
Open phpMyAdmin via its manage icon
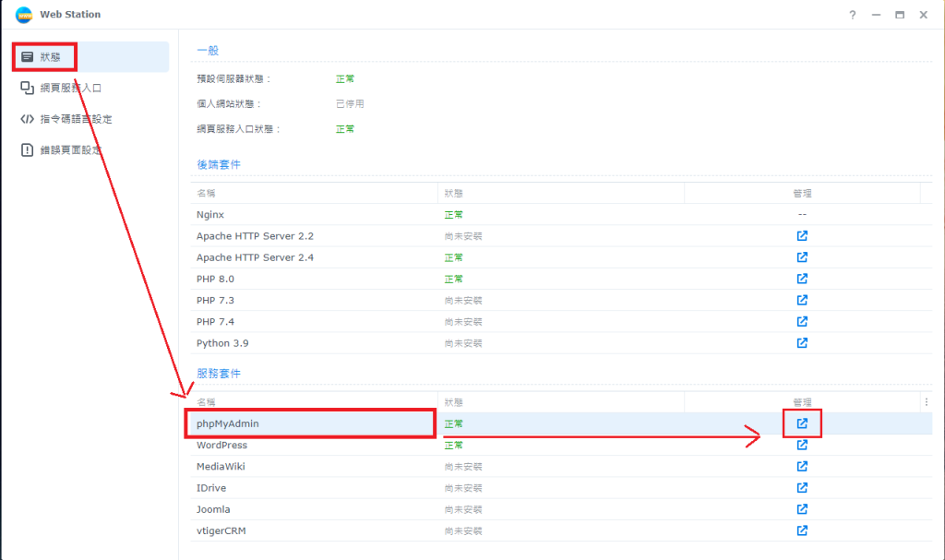click(802, 423)
